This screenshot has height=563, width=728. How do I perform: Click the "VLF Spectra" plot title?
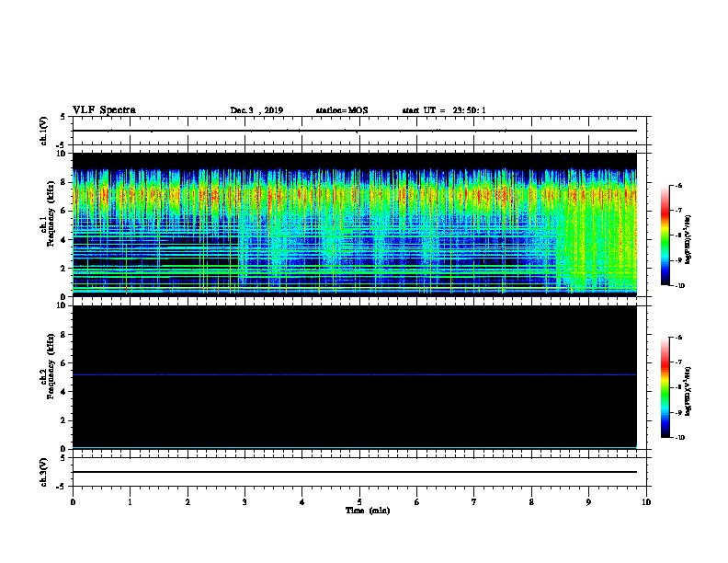coord(104,110)
